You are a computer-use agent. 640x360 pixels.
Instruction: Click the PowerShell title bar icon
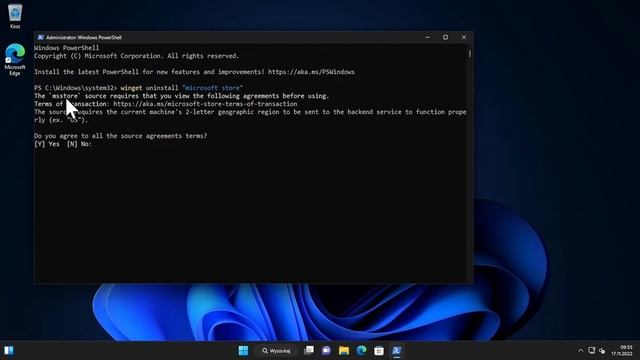click(40, 37)
